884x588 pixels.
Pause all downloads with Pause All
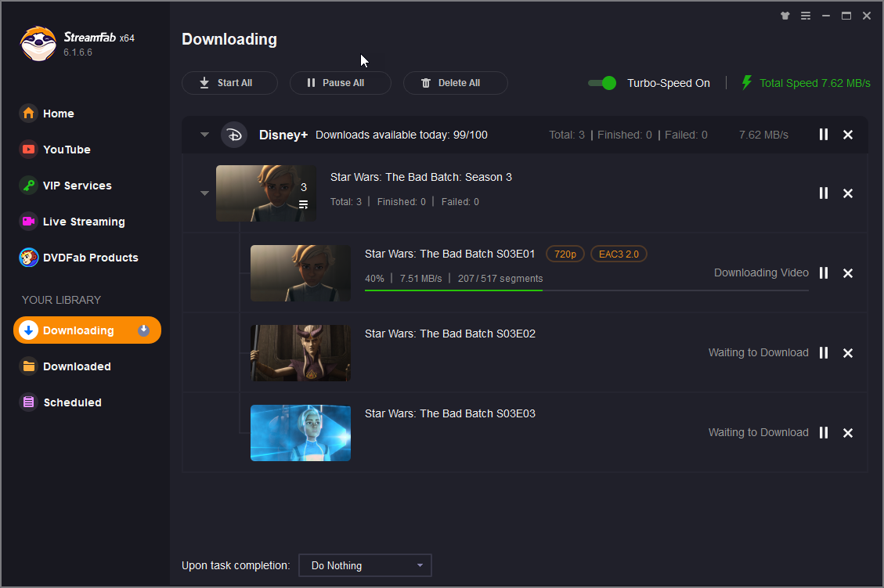340,83
